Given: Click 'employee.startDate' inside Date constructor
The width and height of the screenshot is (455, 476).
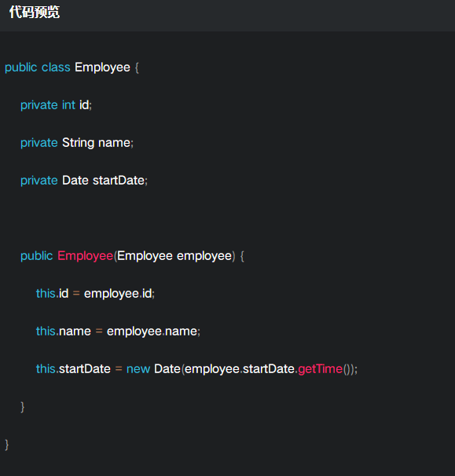Looking at the screenshot, I should click(x=240, y=369).
